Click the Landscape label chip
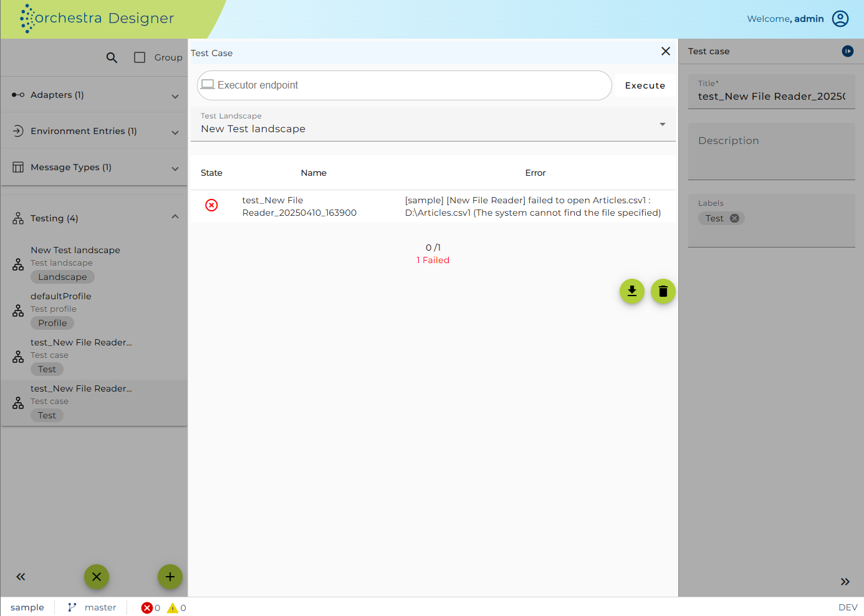 pos(62,277)
